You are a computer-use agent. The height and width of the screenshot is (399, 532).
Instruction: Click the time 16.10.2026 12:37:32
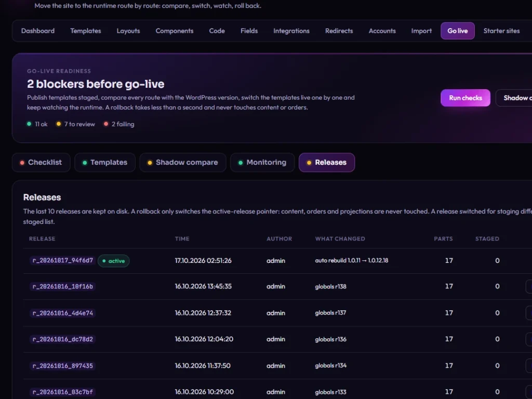click(203, 313)
